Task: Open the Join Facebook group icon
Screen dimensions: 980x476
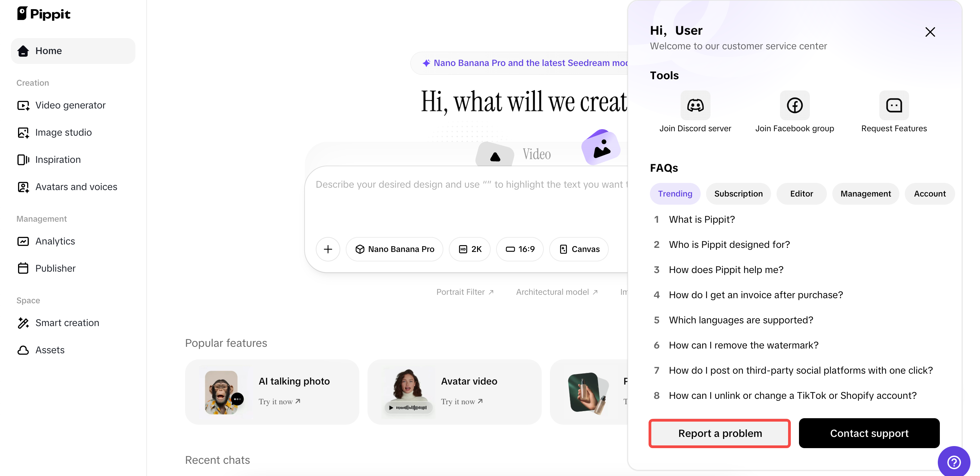Action: point(794,105)
